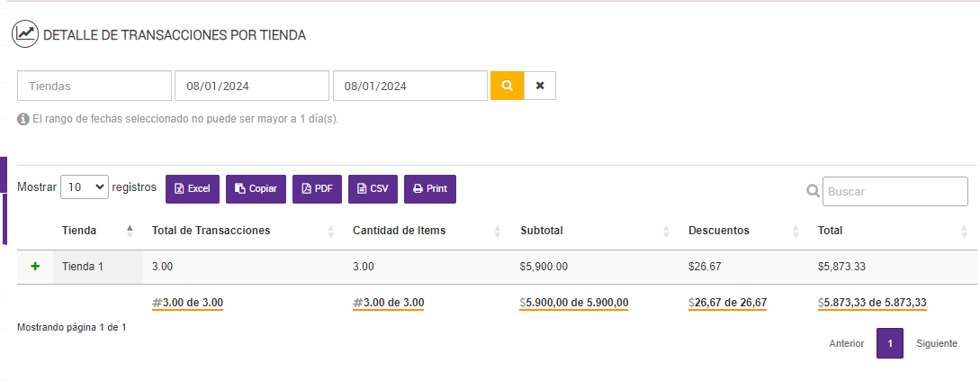This screenshot has height=391, width=980.
Task: Go to the Siguiente page
Action: pyautogui.click(x=937, y=344)
